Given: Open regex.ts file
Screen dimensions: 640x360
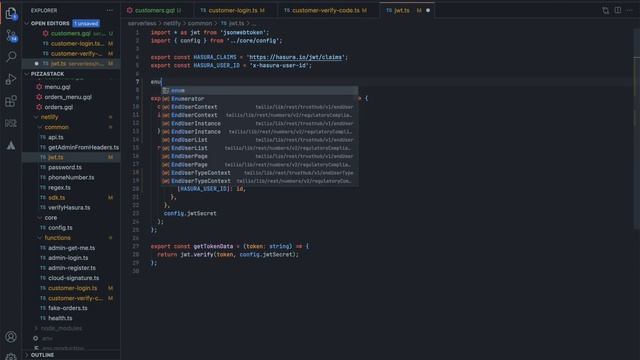Looking at the screenshot, I should point(71,188).
